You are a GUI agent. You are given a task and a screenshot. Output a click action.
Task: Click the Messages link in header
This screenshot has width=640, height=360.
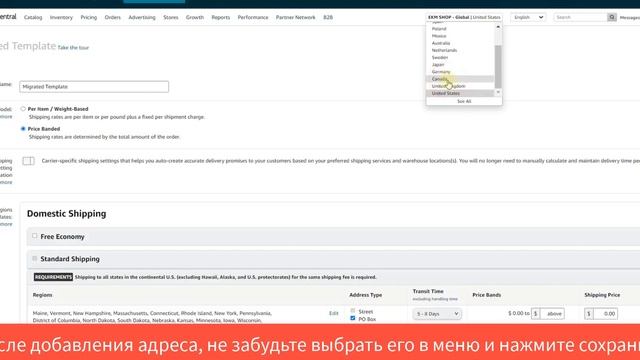[630, 18]
